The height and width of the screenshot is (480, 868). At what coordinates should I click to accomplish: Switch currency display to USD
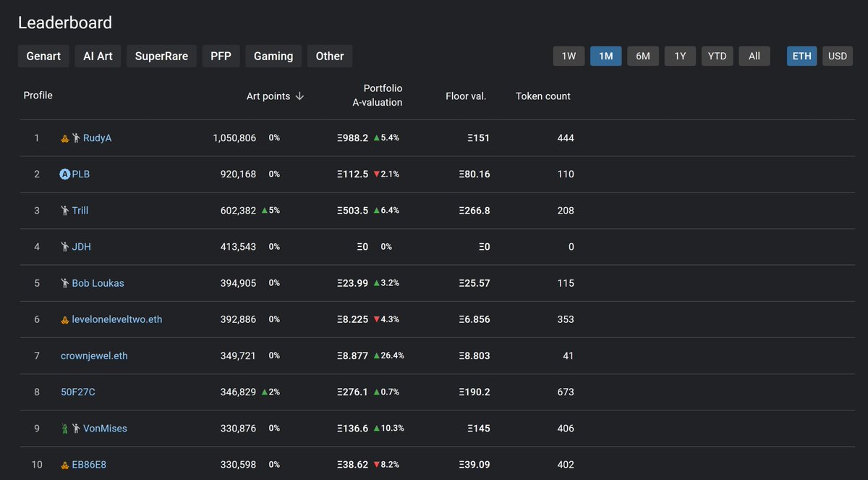tap(838, 56)
